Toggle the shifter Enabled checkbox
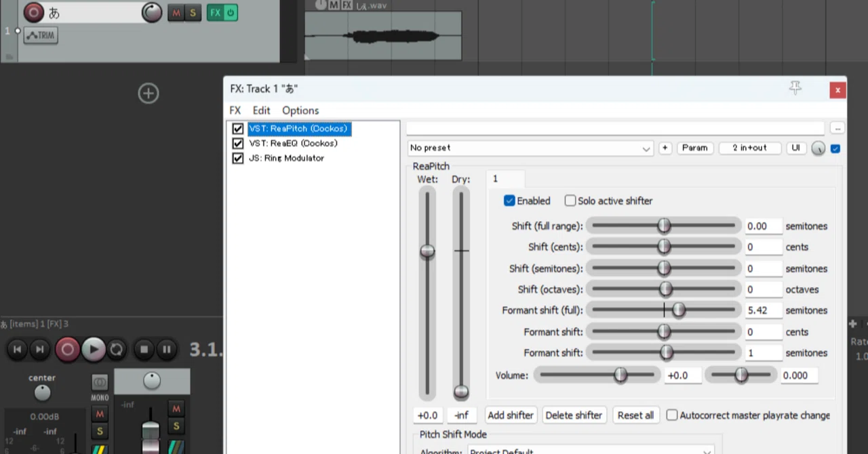The height and width of the screenshot is (454, 868). 509,201
